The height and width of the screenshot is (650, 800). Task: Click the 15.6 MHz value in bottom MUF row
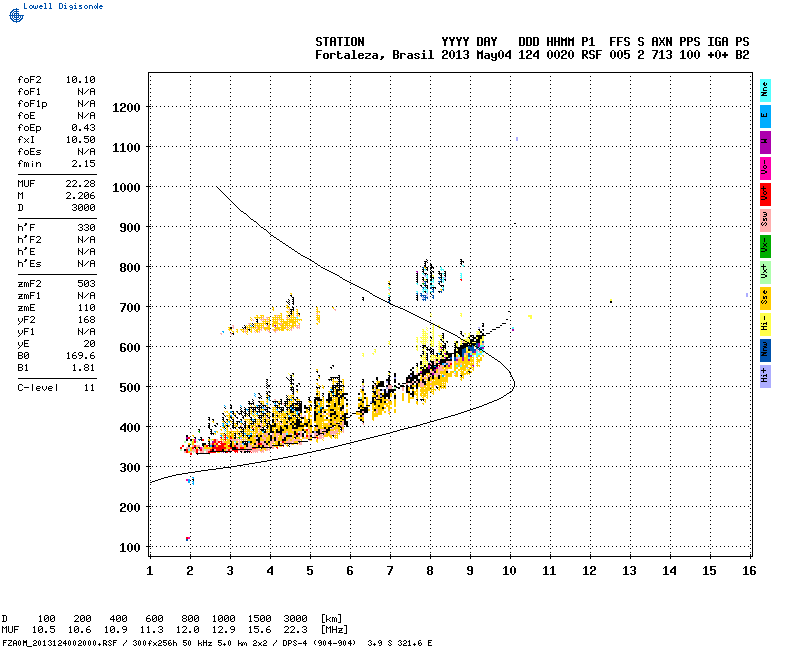259,630
